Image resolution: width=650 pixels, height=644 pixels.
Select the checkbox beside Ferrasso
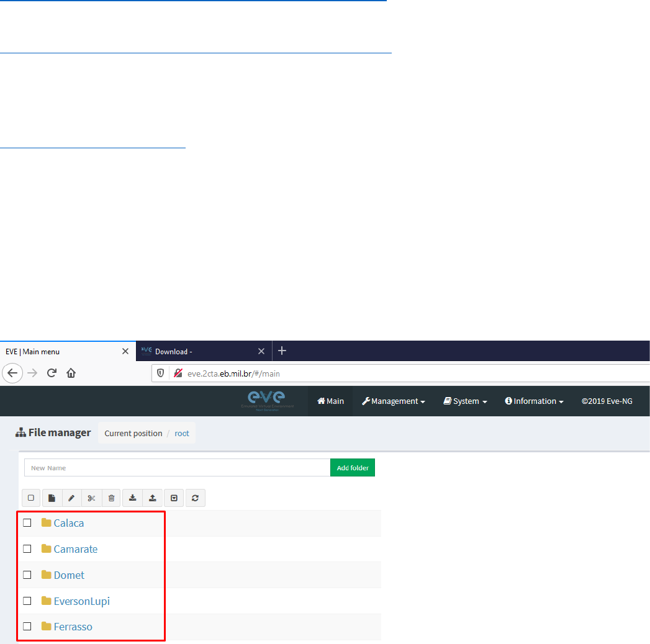[27, 626]
